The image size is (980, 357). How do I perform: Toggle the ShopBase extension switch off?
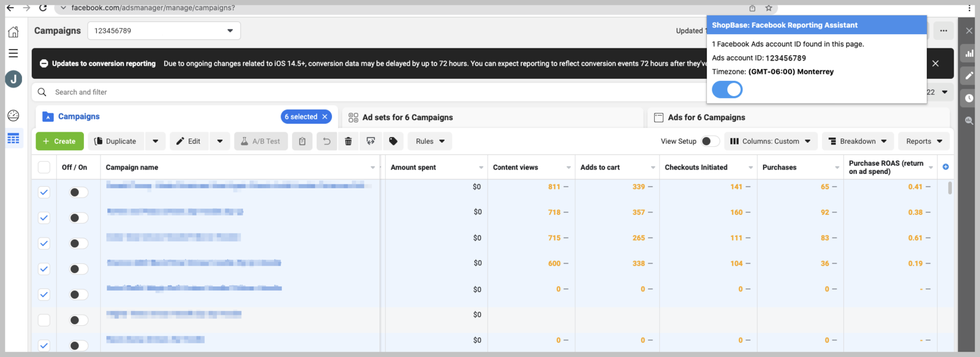click(727, 90)
